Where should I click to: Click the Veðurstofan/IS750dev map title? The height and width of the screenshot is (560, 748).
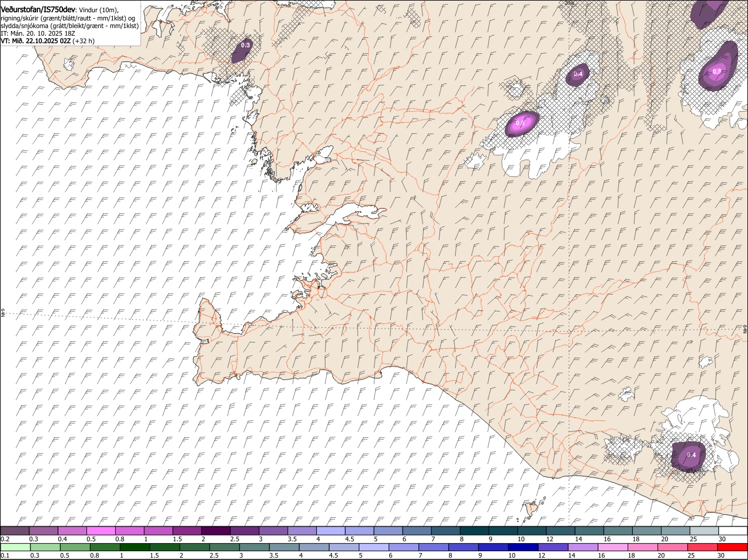coord(38,9)
